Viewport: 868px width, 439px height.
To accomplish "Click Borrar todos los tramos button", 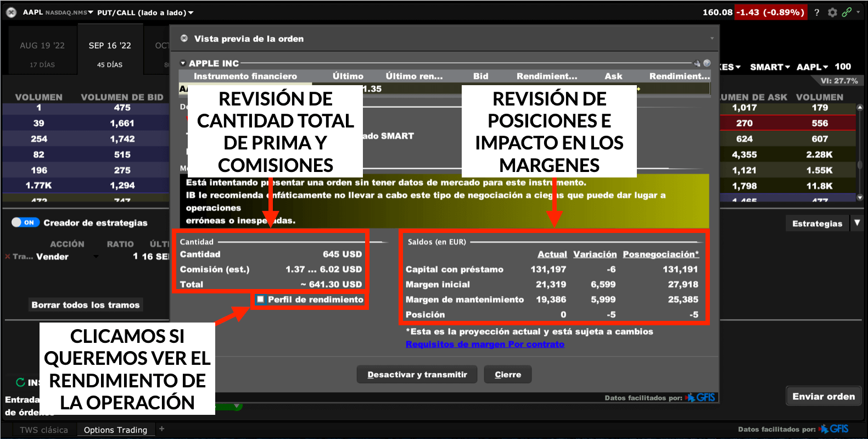I will (x=86, y=305).
